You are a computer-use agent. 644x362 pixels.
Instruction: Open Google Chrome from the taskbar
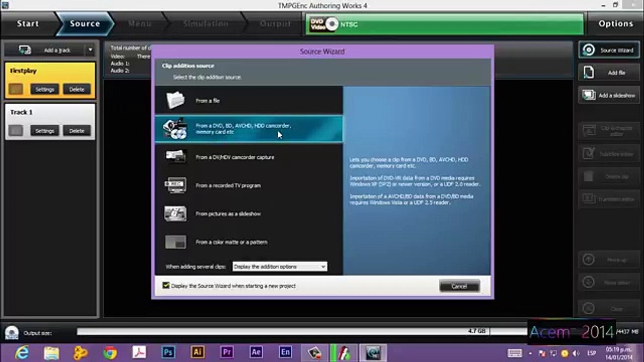tap(110, 352)
